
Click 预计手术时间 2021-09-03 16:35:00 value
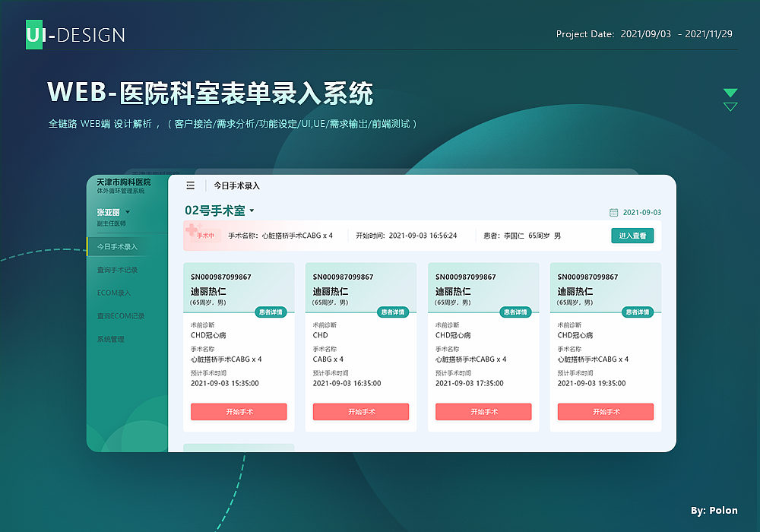tap(347, 383)
